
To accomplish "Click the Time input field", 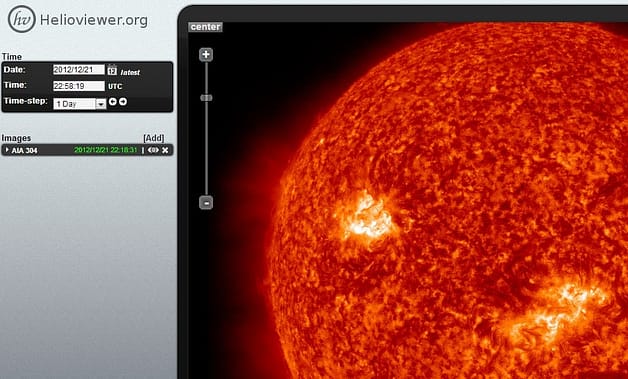I will click(79, 86).
